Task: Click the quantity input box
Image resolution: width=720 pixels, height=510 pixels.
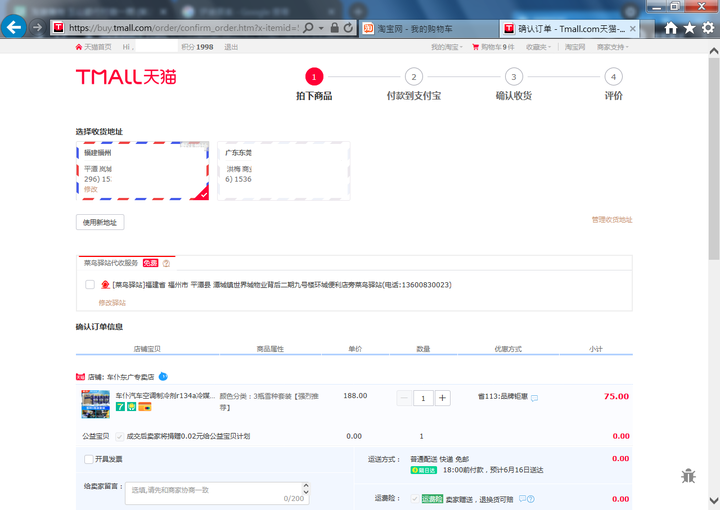Action: click(423, 398)
